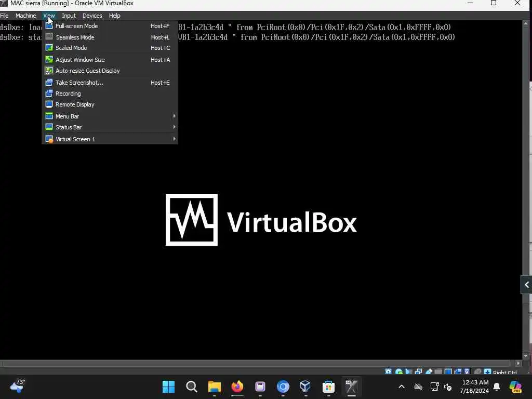Close the open View menu
The height and width of the screenshot is (399, 532).
pos(49,16)
